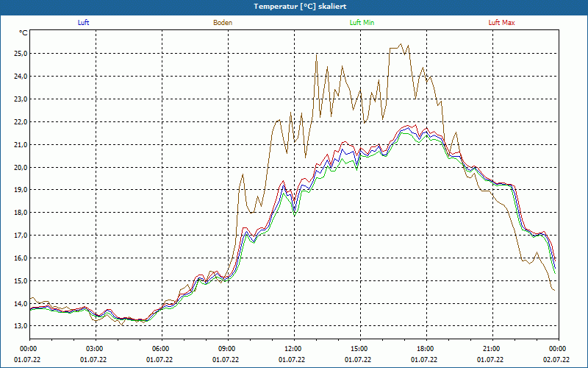Click the 13,0 y-axis value

pos(21,326)
